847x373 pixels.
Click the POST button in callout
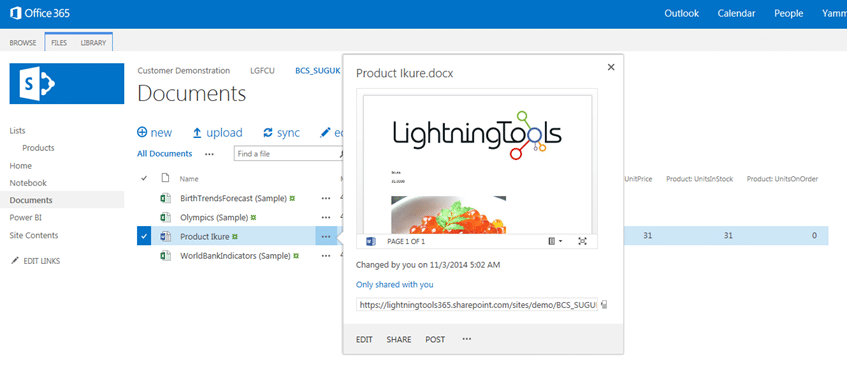tap(435, 340)
